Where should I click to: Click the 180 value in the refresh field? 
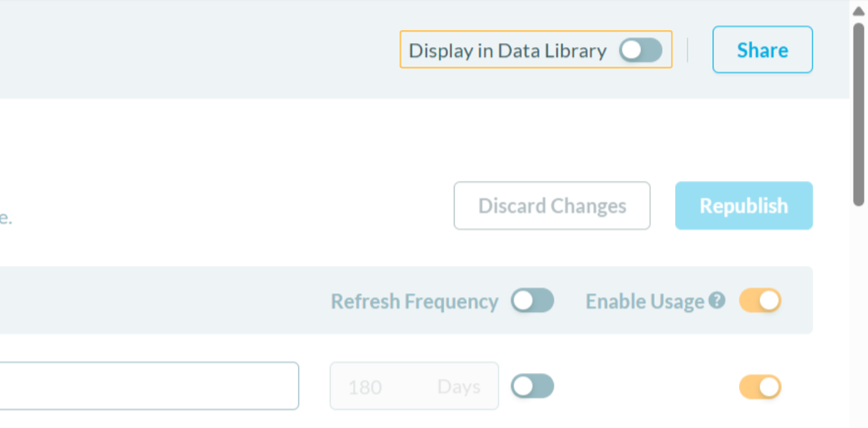[x=365, y=387]
